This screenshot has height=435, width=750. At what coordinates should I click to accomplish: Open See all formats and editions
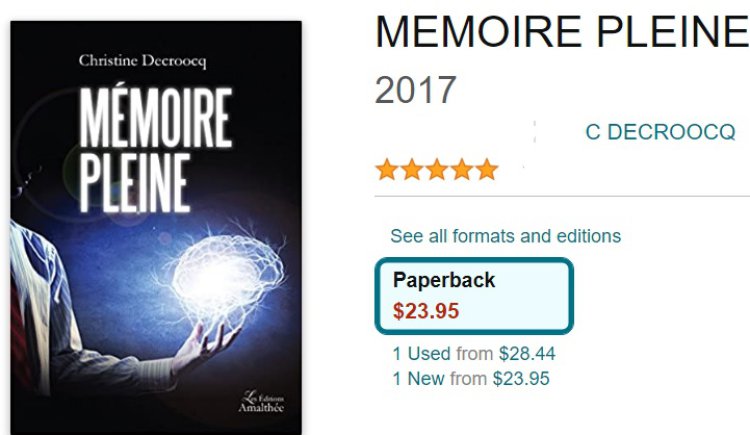click(506, 236)
